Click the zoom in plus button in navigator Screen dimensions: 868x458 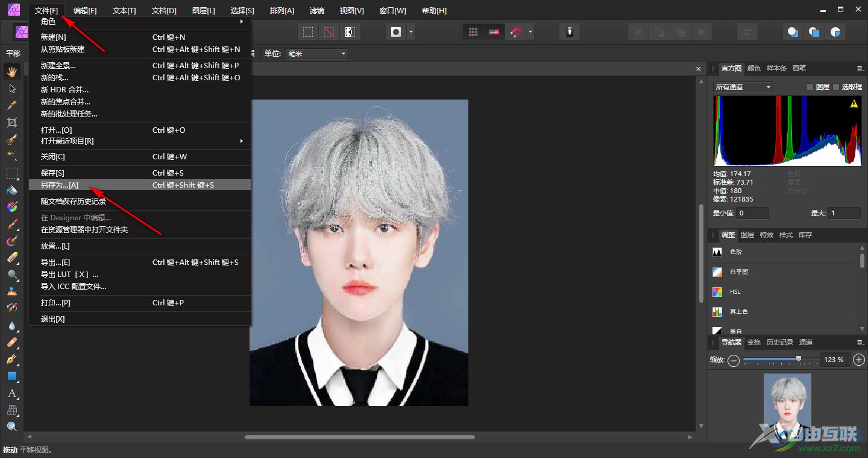pos(859,360)
